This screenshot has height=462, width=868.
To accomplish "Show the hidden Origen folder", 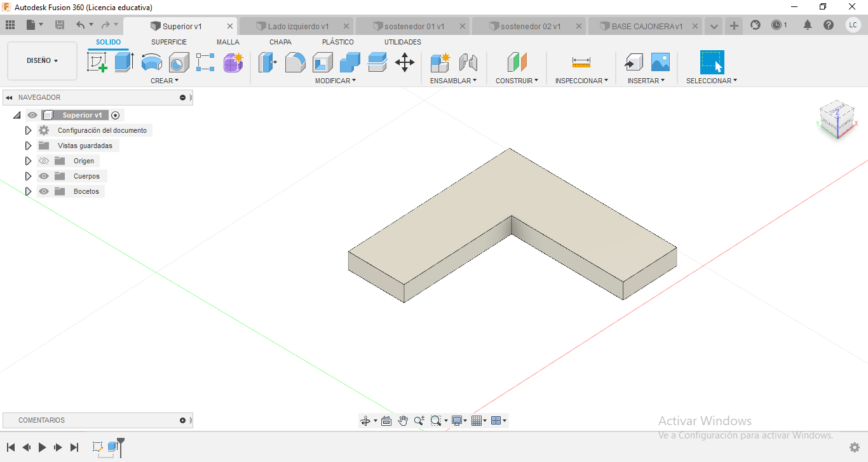I will coord(44,161).
